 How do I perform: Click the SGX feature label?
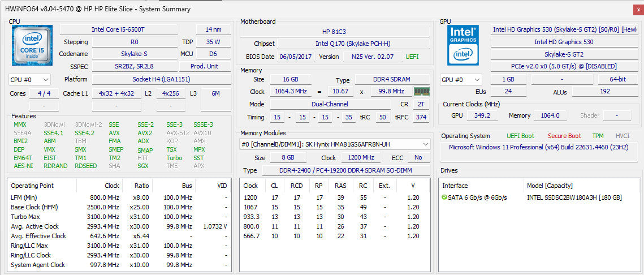[x=143, y=166]
